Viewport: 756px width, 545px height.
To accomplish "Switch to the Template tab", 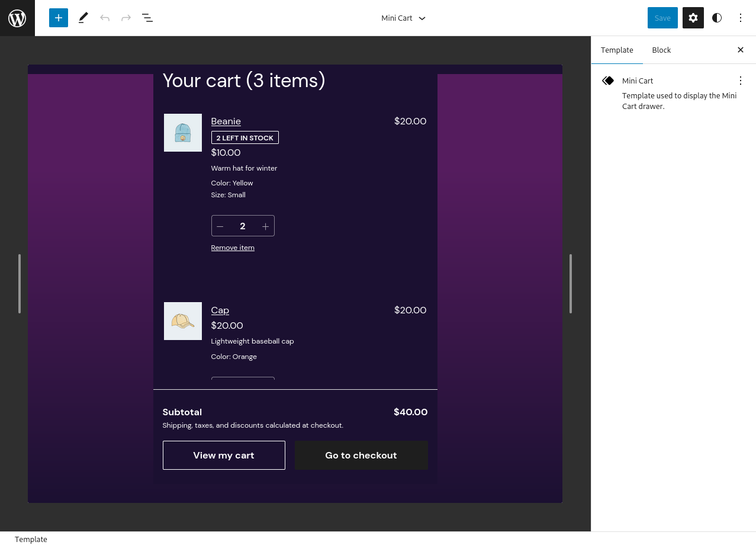I will click(x=617, y=50).
